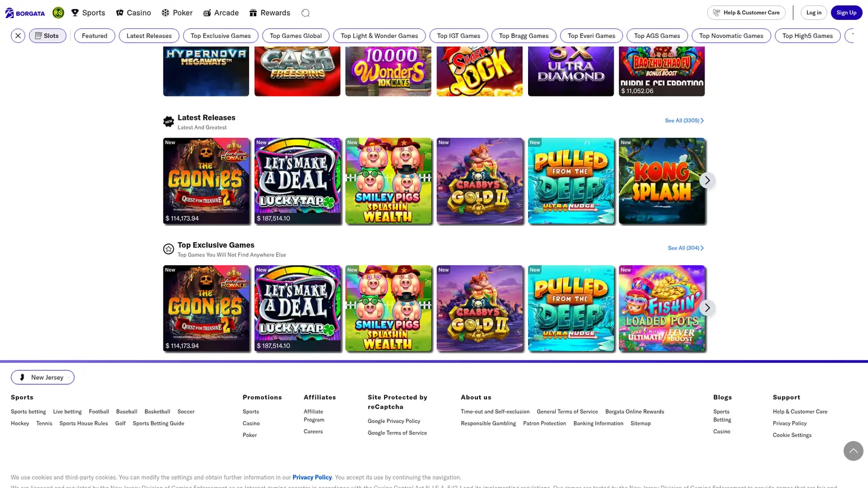Open Let's Make a Deal in Latest Releases

(x=297, y=181)
